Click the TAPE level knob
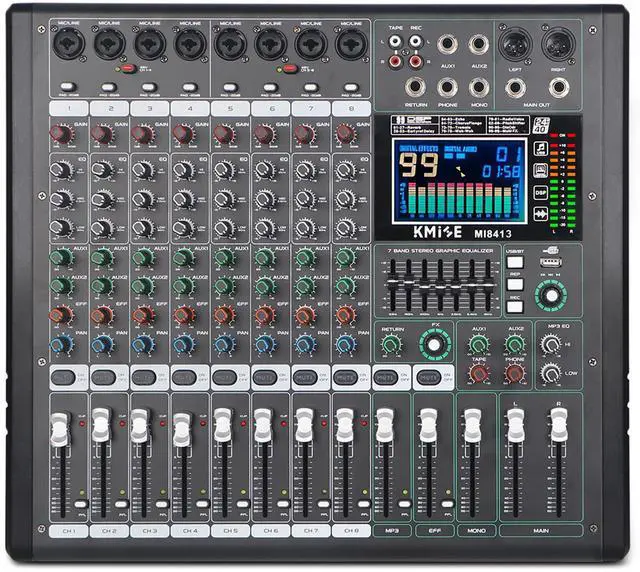Viewport: 640px width, 572px height. click(x=478, y=373)
